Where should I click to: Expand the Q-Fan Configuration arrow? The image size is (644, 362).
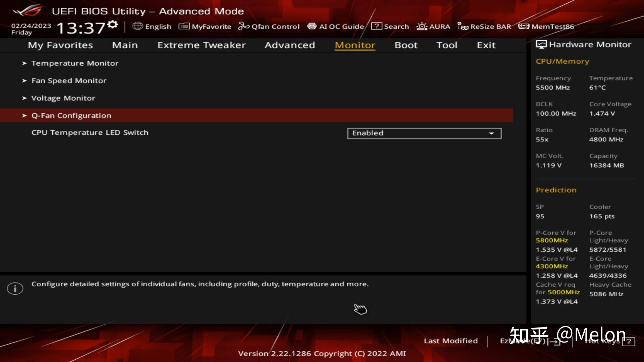[24, 115]
